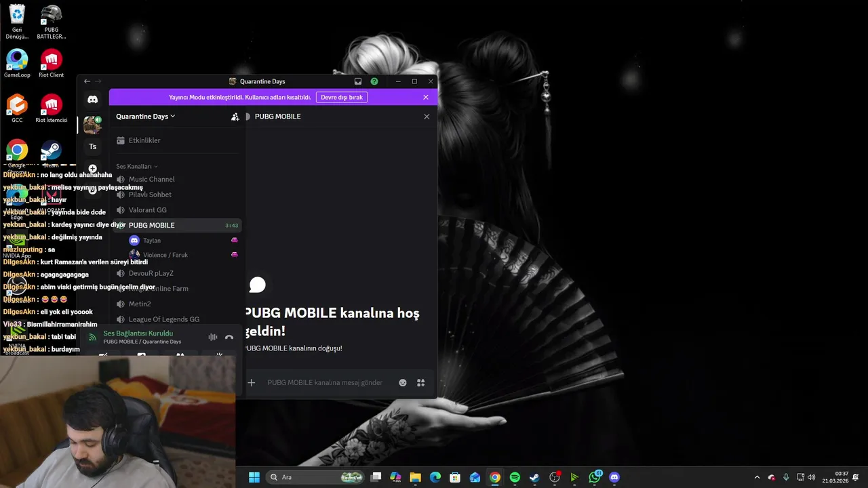Click Ses Bağlantısı Kuruldu connection status

pos(138,333)
